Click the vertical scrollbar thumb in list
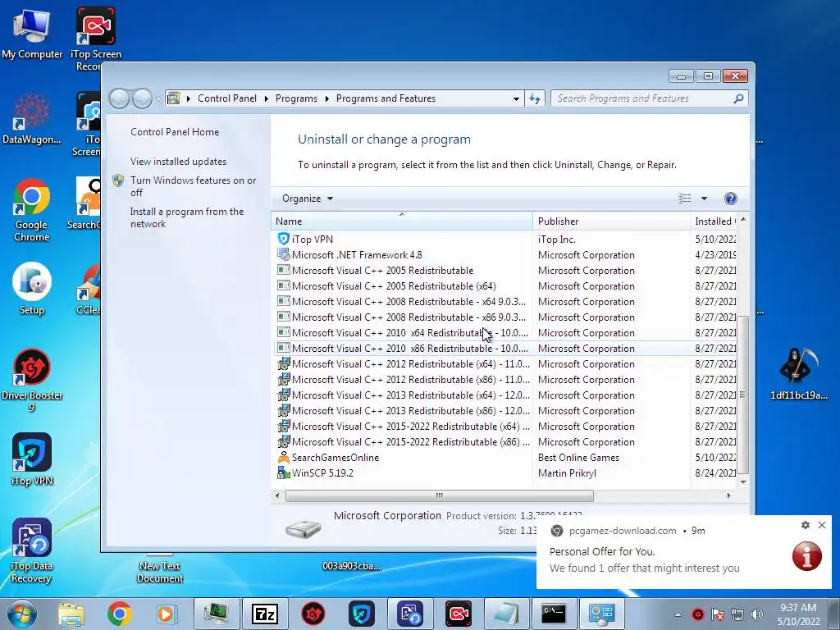This screenshot has width=840, height=630. click(x=742, y=395)
